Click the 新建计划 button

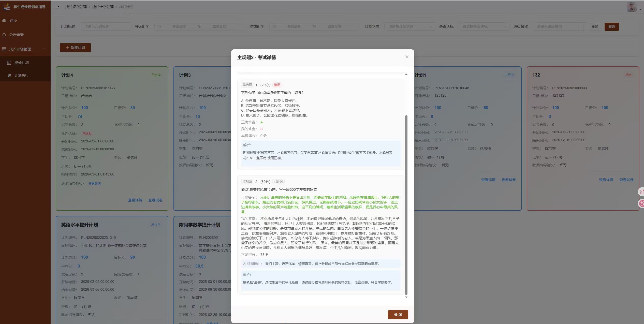click(75, 48)
